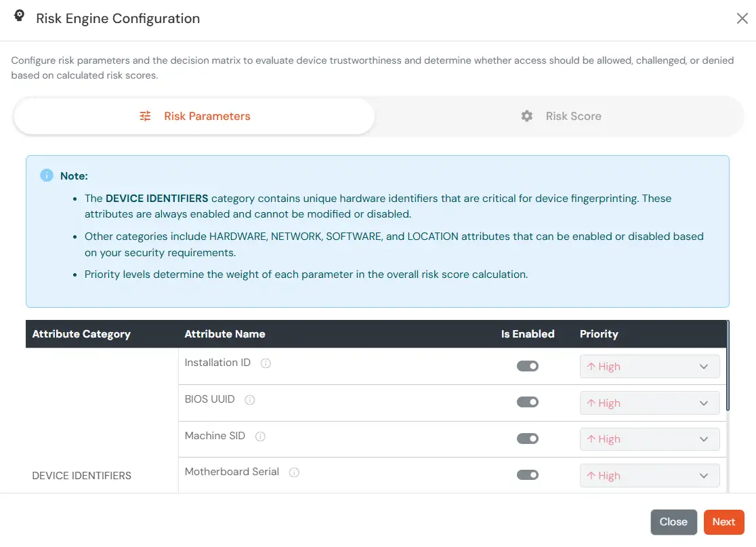Open the Installation ID priority dropdown
756x547 pixels.
pos(649,366)
